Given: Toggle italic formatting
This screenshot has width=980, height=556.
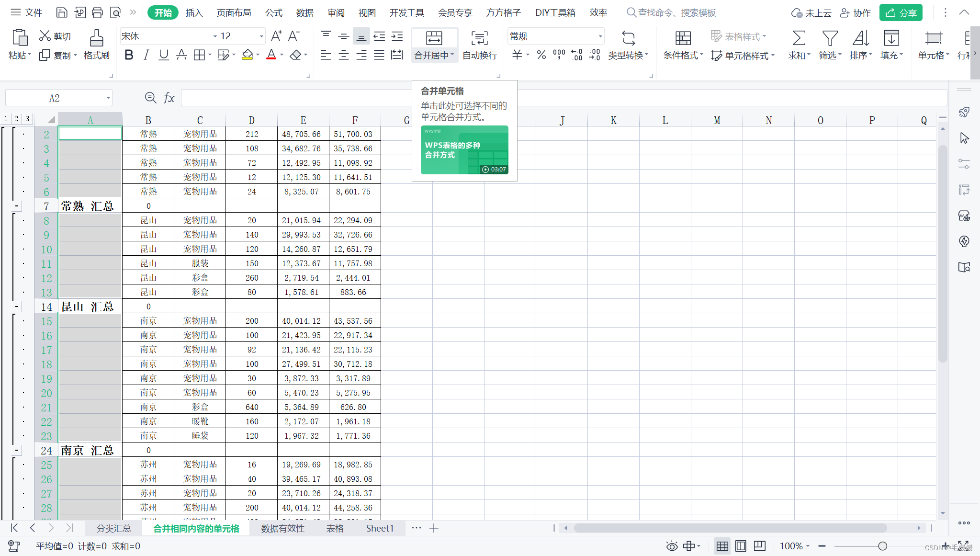Looking at the screenshot, I should (x=146, y=55).
